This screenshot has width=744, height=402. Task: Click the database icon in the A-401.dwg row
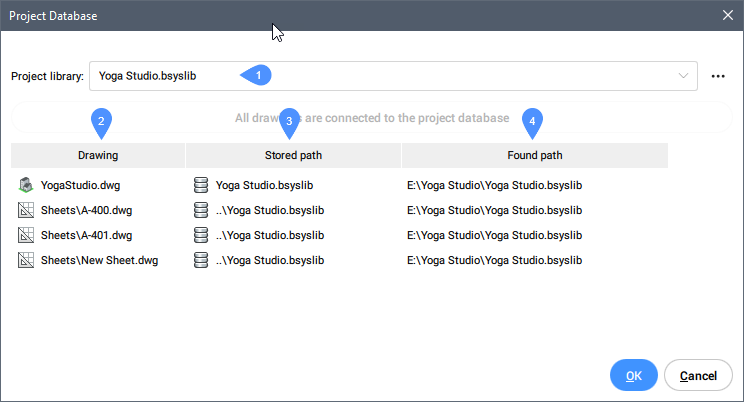(x=201, y=235)
